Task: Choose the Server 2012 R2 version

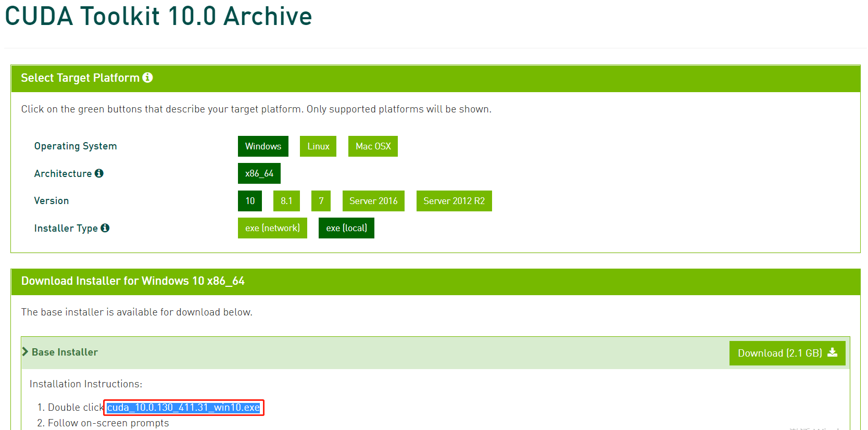Action: tap(454, 201)
